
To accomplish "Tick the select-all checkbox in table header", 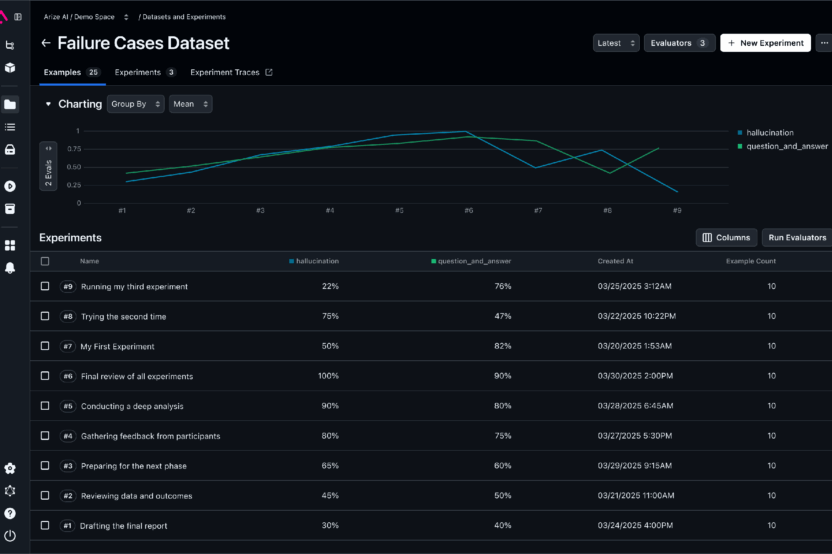I will click(x=45, y=261).
